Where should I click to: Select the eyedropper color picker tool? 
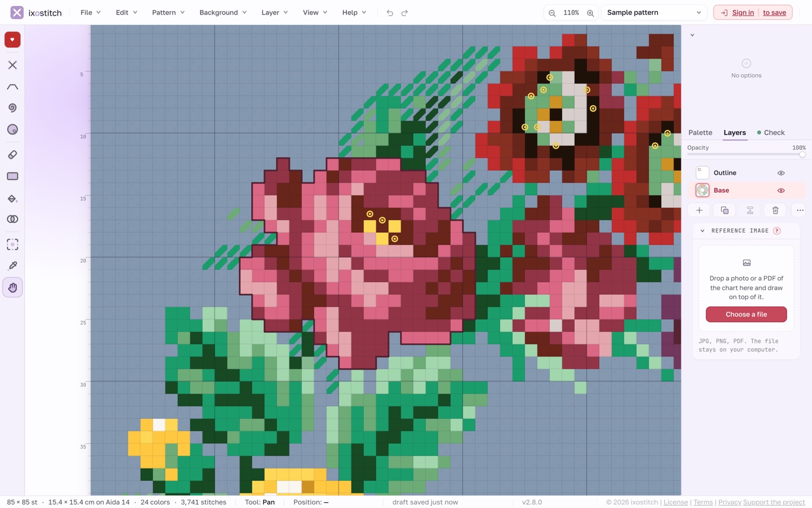point(12,266)
